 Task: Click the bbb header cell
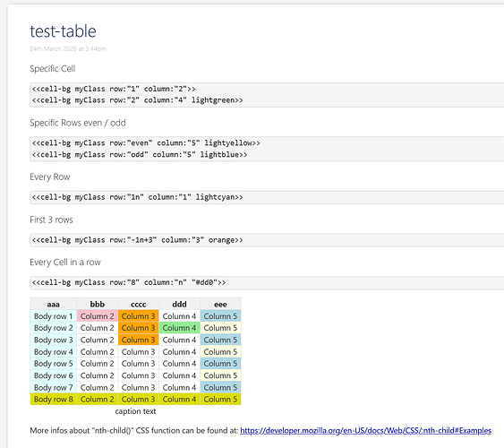[97, 305]
